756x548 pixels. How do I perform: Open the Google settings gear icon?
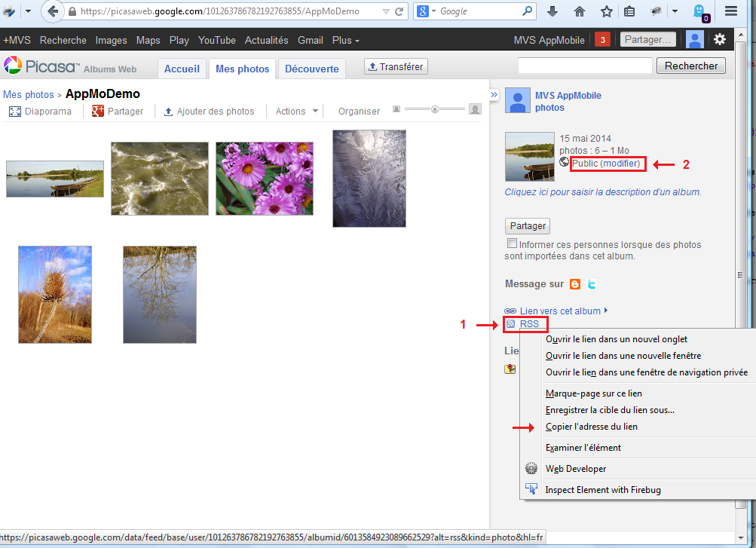720,40
